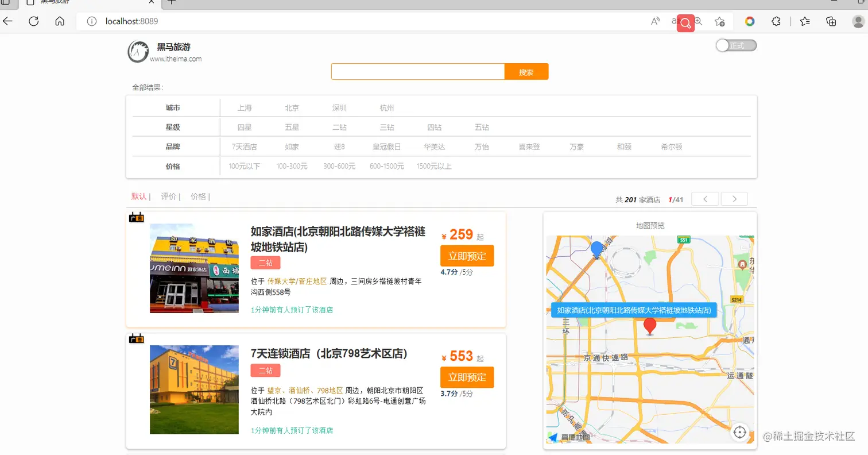Image resolution: width=868 pixels, height=455 pixels.
Task: Go to the browser home page icon
Action: click(60, 21)
